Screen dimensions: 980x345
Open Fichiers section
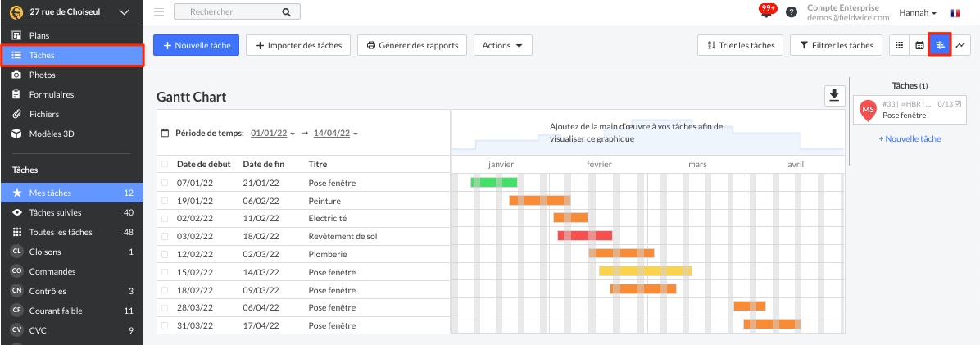coord(72,115)
